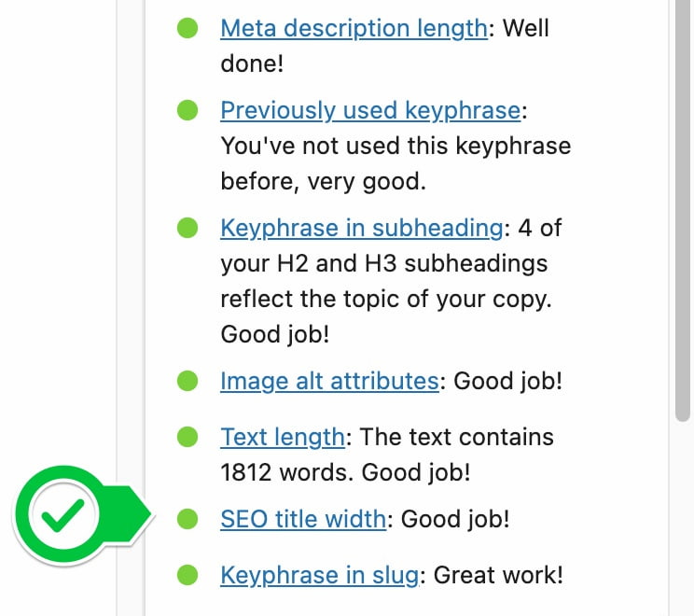Visit the Keyphrase in slug link
Screen dimensions: 694x616
coord(319,575)
